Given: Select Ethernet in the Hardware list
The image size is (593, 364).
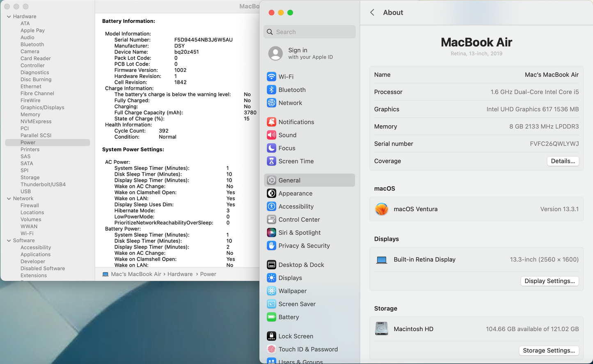Looking at the screenshot, I should [x=31, y=86].
